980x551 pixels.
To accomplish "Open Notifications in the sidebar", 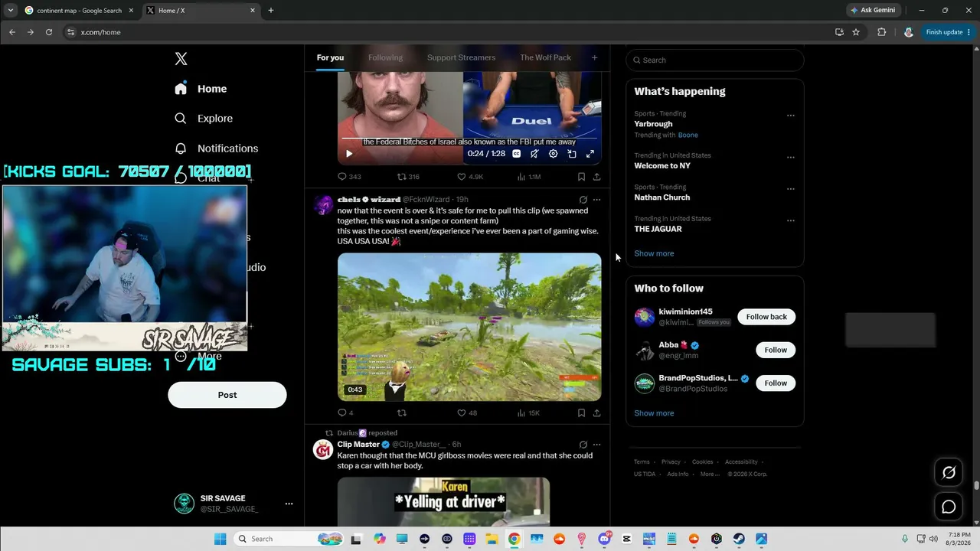I will coord(216,148).
